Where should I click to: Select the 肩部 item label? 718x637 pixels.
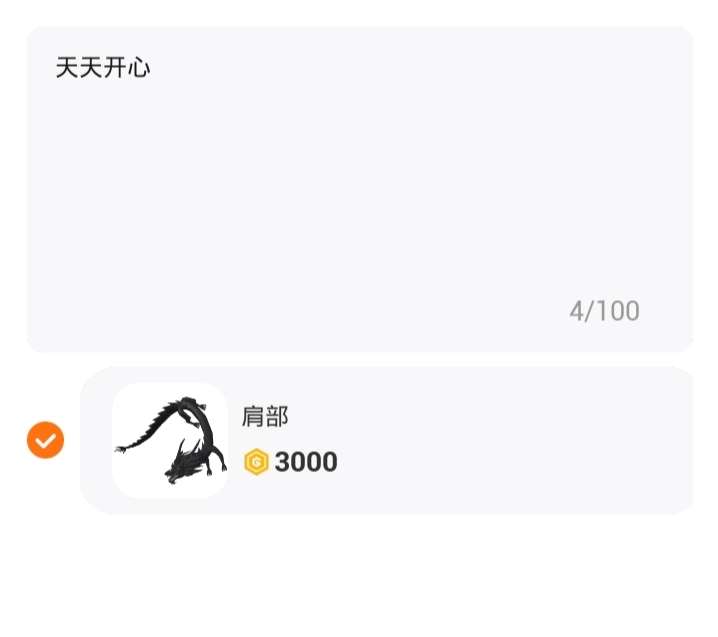coord(265,417)
